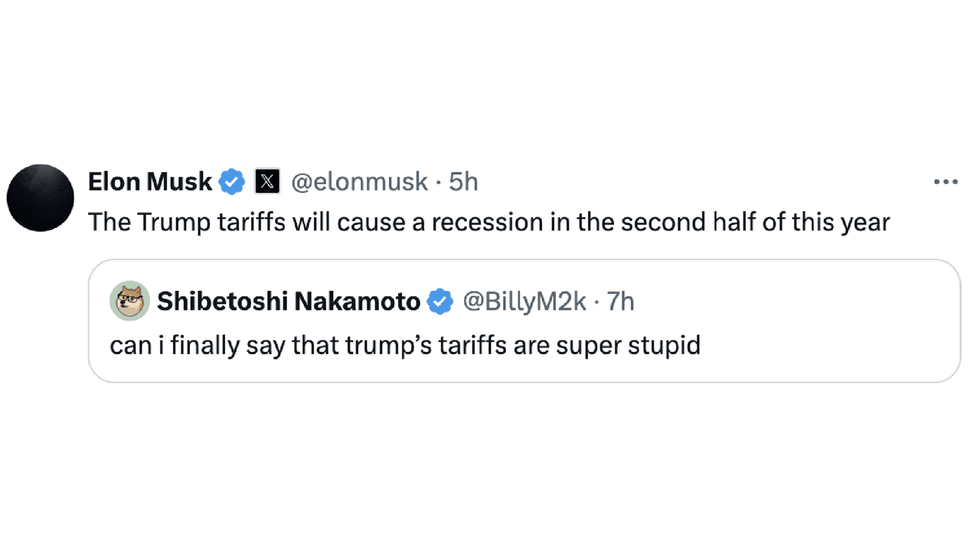Open the three-dot more options menu
This screenshot has width=980, height=551.
[x=946, y=181]
